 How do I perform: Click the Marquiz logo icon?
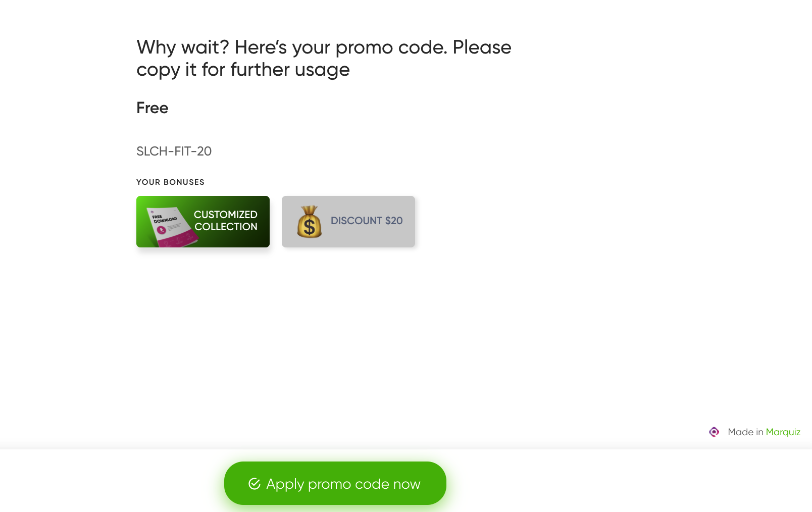pos(714,432)
